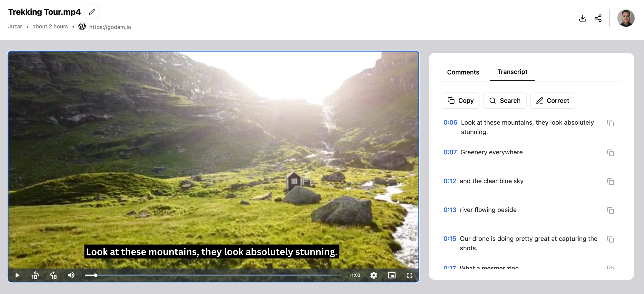644x294 pixels.
Task: Play the video
Action: click(x=17, y=275)
